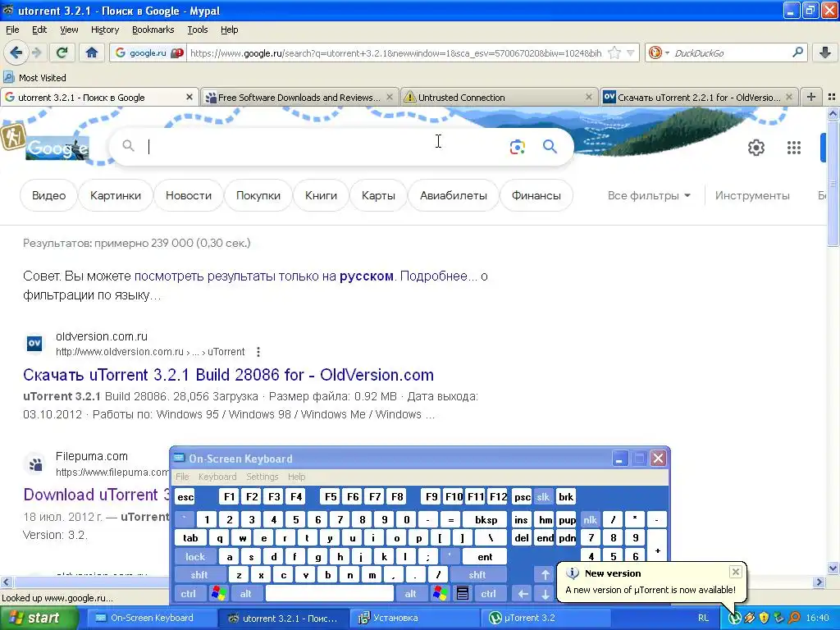
Task: Open the Google apps grid icon
Action: pyautogui.click(x=793, y=148)
